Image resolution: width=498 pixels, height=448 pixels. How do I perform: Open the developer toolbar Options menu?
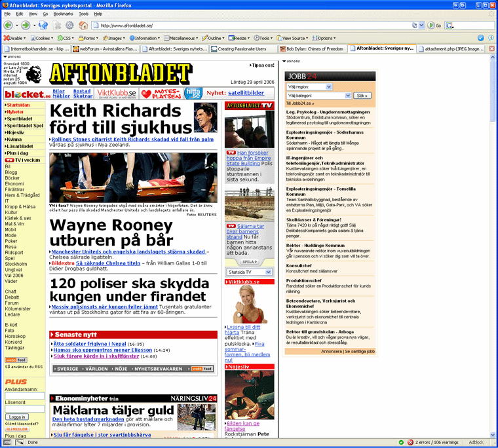click(x=324, y=38)
